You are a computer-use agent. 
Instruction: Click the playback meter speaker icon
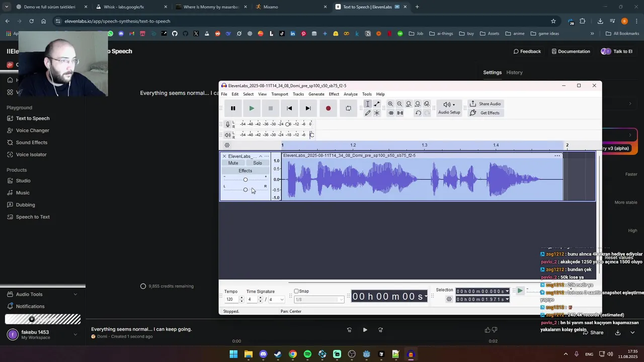point(227,135)
